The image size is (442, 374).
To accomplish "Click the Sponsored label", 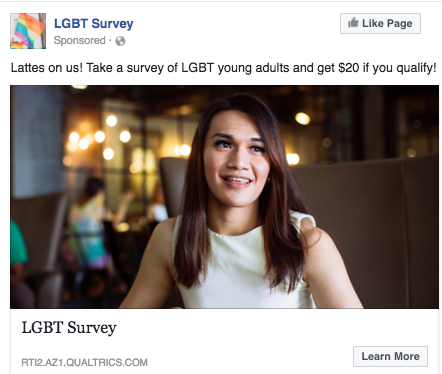I will [80, 40].
